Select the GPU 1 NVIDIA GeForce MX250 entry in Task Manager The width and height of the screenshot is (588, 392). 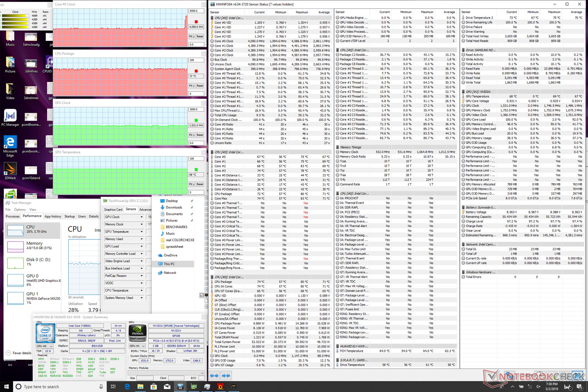point(33,298)
